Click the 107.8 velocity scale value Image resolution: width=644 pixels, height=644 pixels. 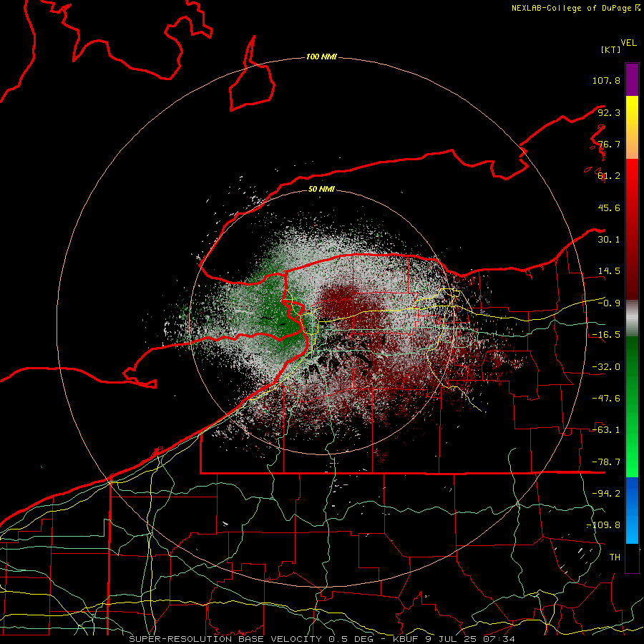606,80
